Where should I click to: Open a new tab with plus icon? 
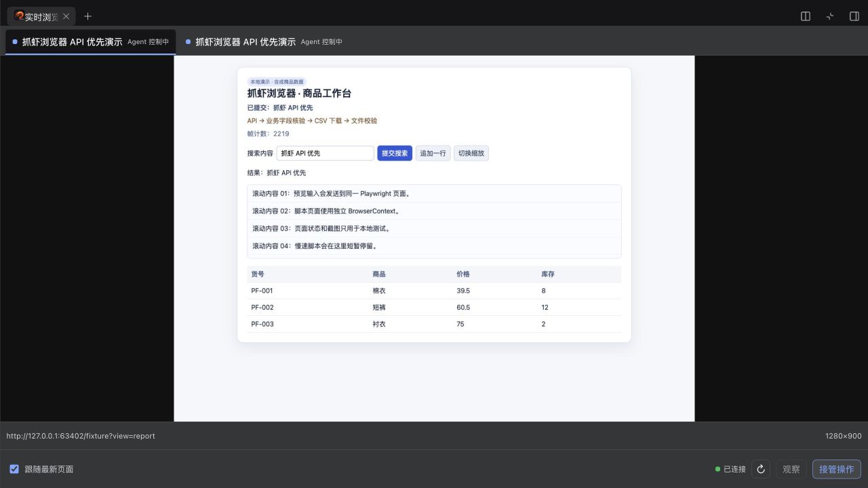point(87,16)
